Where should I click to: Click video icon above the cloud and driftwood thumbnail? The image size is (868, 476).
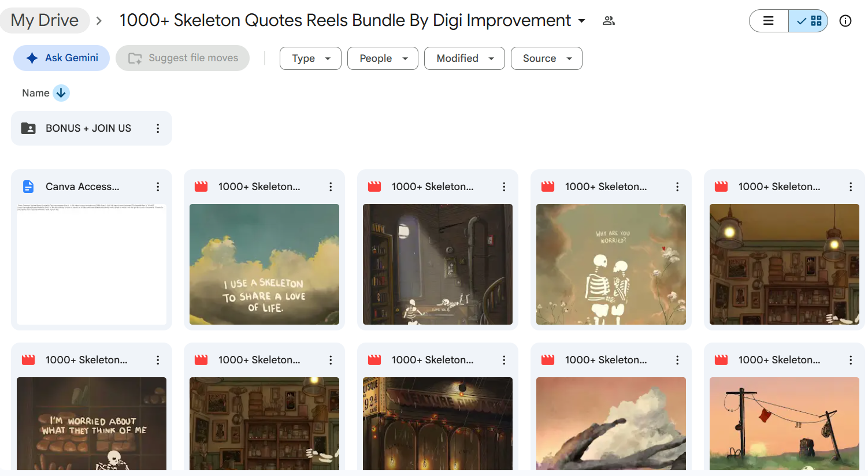point(548,360)
